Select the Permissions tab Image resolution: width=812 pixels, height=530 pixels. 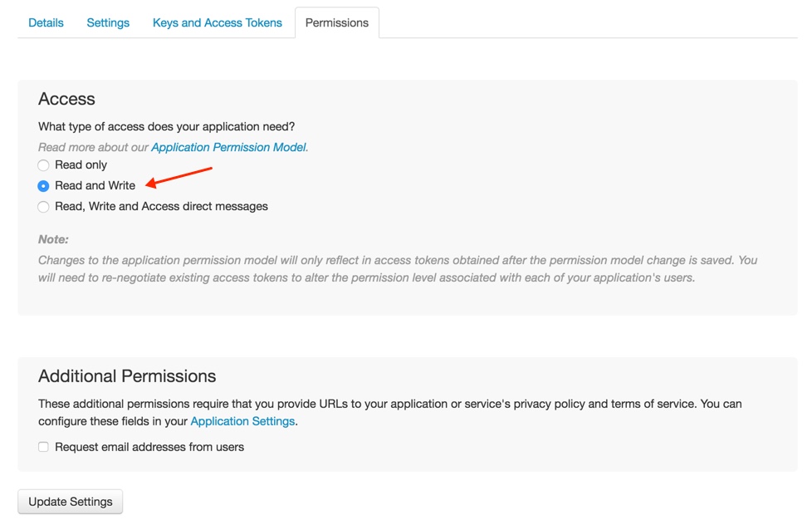tap(337, 22)
